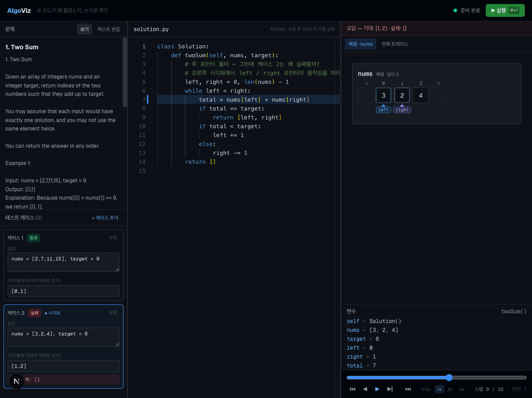Place cursor on 'right -= 1' line
The height and width of the screenshot is (398, 532).
[230, 153]
